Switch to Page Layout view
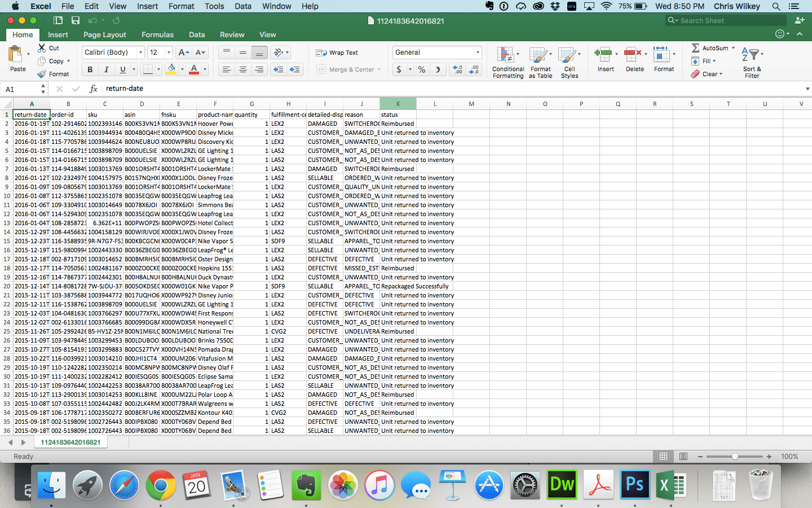Image resolution: width=812 pixels, height=508 pixels. coord(683,456)
